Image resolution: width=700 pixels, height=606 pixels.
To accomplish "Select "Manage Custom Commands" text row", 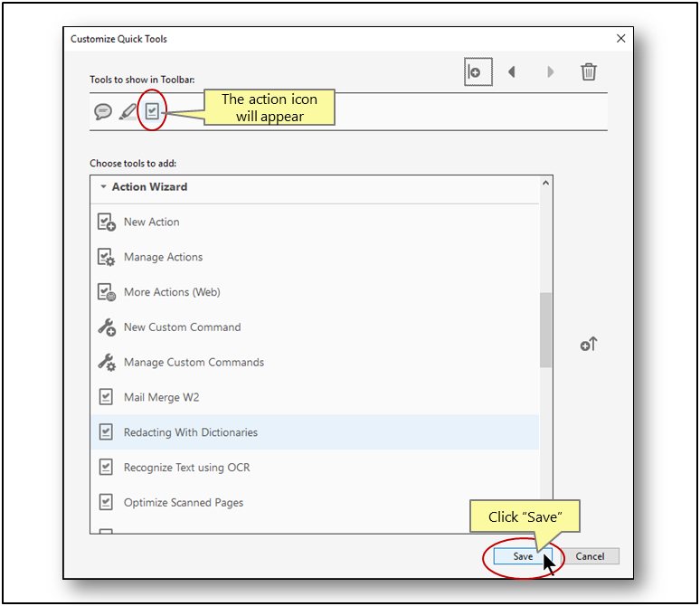I will [315, 362].
